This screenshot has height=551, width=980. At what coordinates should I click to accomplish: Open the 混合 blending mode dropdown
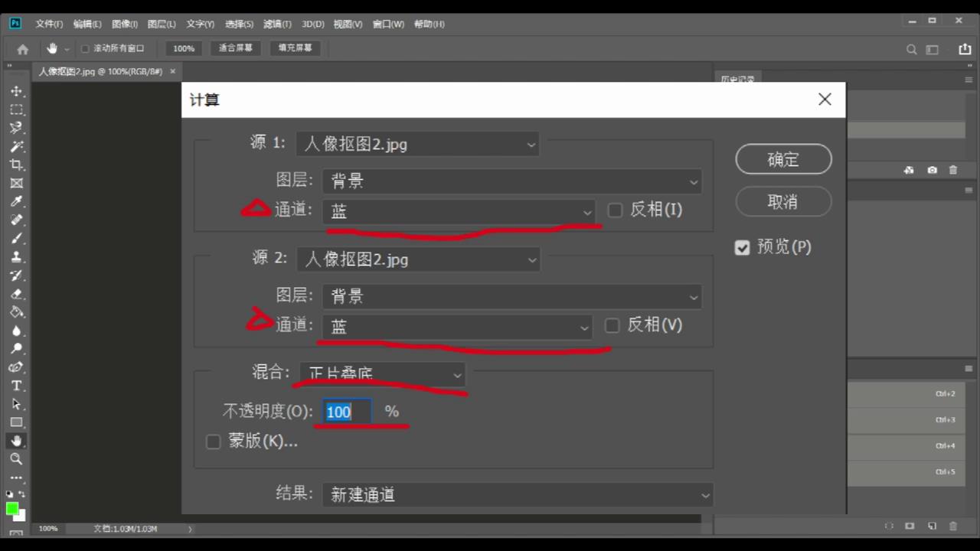click(382, 374)
